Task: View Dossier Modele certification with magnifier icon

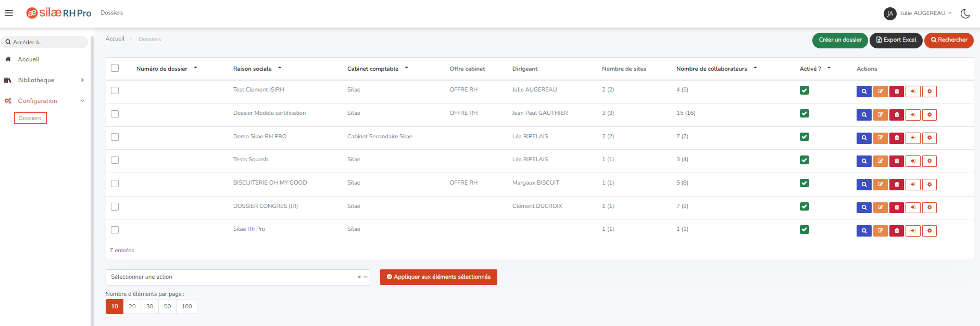Action: pos(864,115)
